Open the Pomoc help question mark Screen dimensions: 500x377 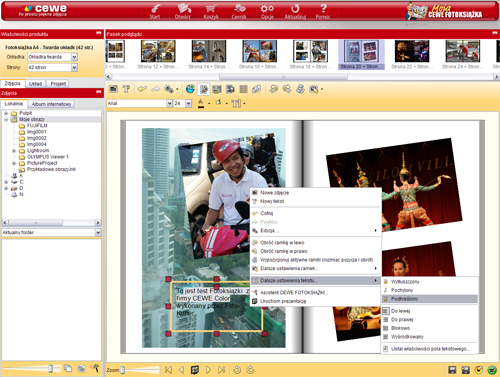[323, 11]
